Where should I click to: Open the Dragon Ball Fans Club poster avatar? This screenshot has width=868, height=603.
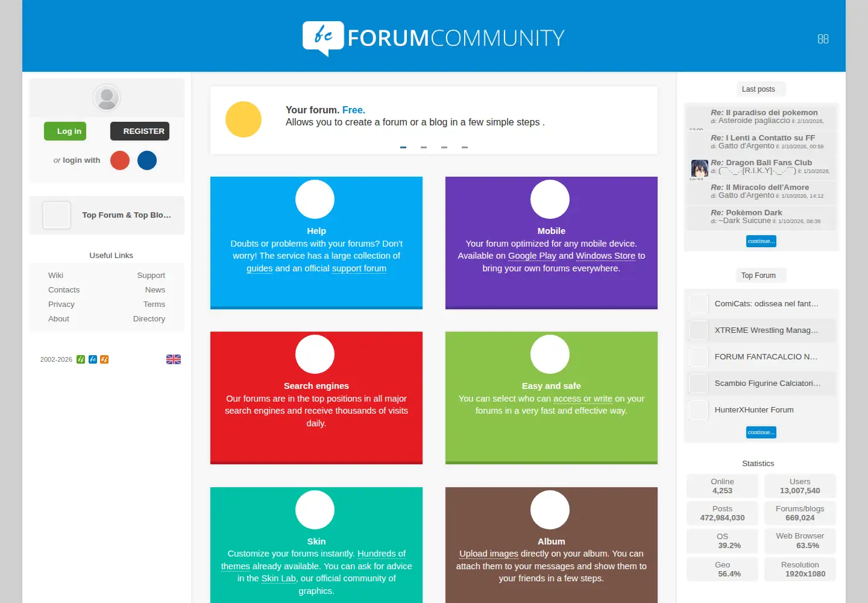699,168
